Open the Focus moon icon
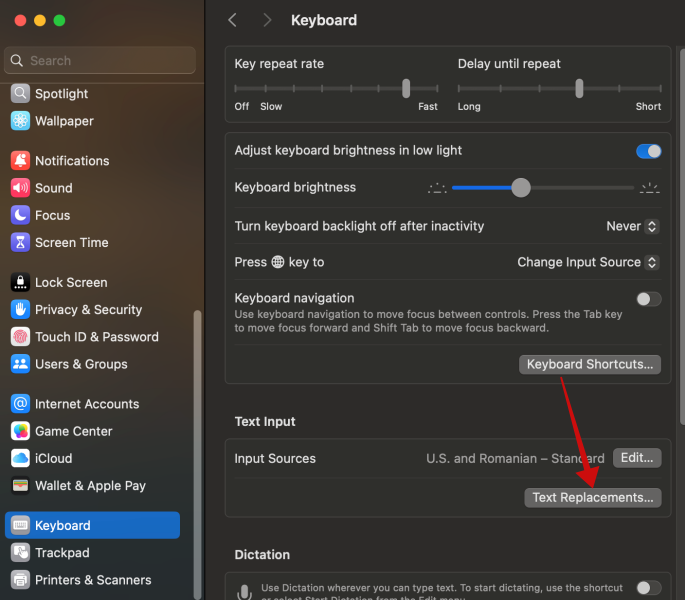Screen dimensions: 685x600 point(20,215)
